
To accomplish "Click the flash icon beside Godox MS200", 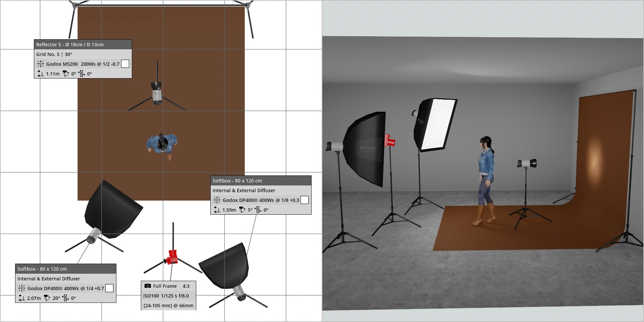I will [41, 64].
